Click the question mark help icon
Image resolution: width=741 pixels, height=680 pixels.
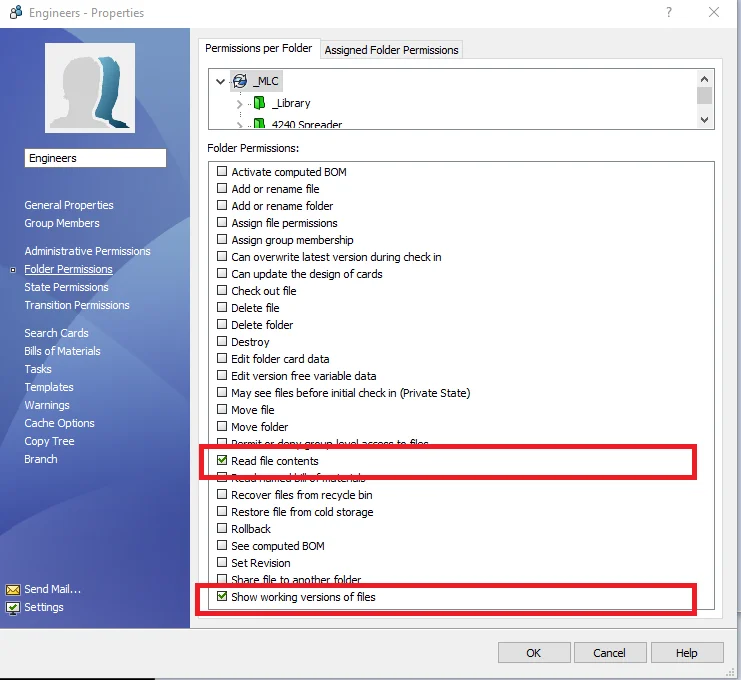click(666, 13)
